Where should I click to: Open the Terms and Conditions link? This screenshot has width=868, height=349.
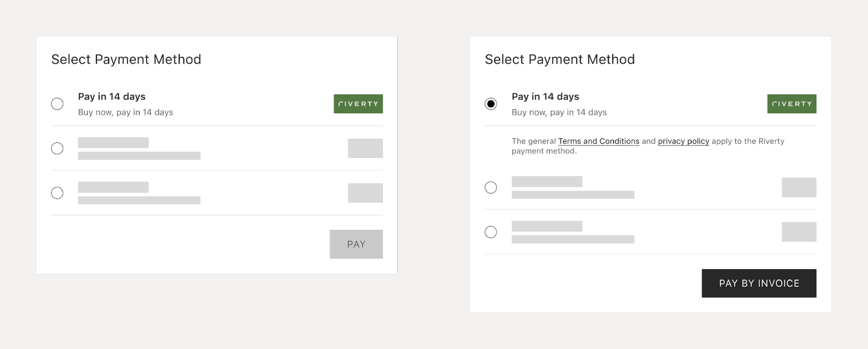point(598,141)
